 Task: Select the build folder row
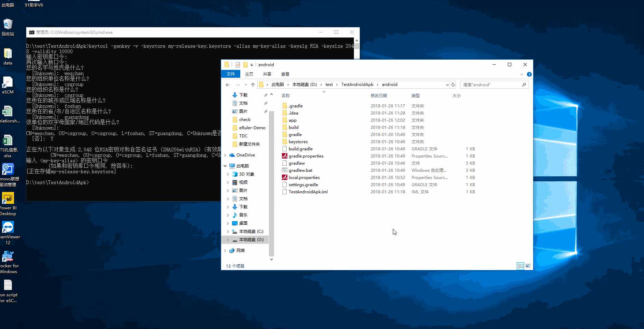tap(379, 127)
